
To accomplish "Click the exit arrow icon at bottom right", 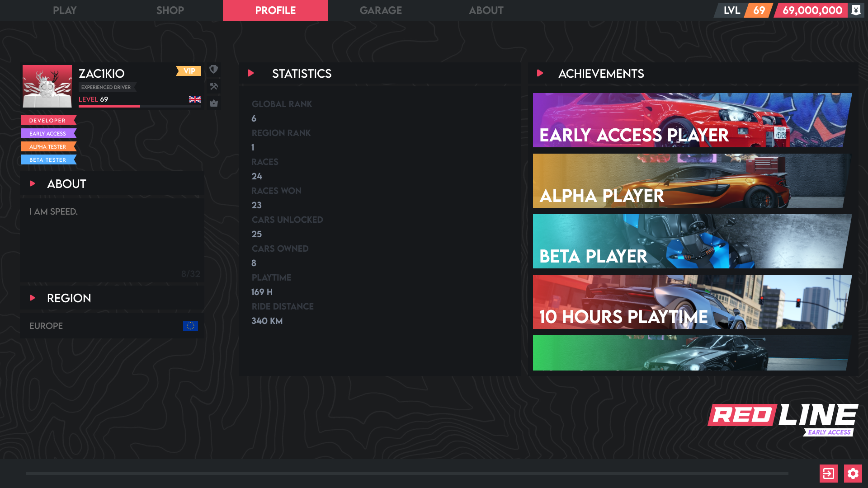I will [828, 474].
